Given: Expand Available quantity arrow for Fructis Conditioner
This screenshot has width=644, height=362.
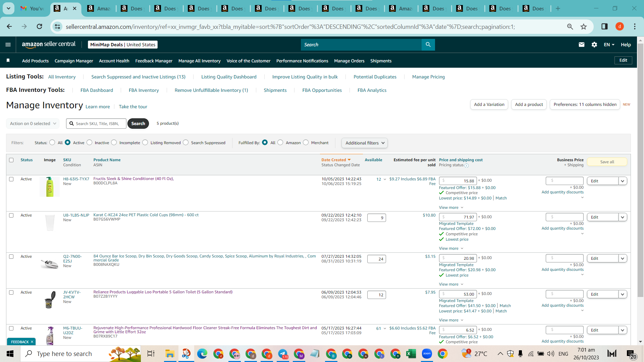Looking at the screenshot, I should coord(385,179).
